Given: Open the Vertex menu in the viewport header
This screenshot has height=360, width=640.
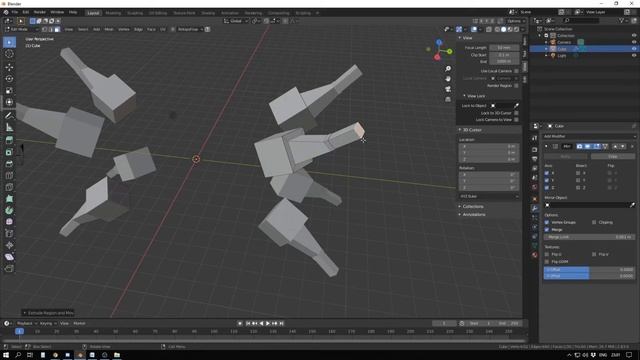Looking at the screenshot, I should tap(124, 29).
